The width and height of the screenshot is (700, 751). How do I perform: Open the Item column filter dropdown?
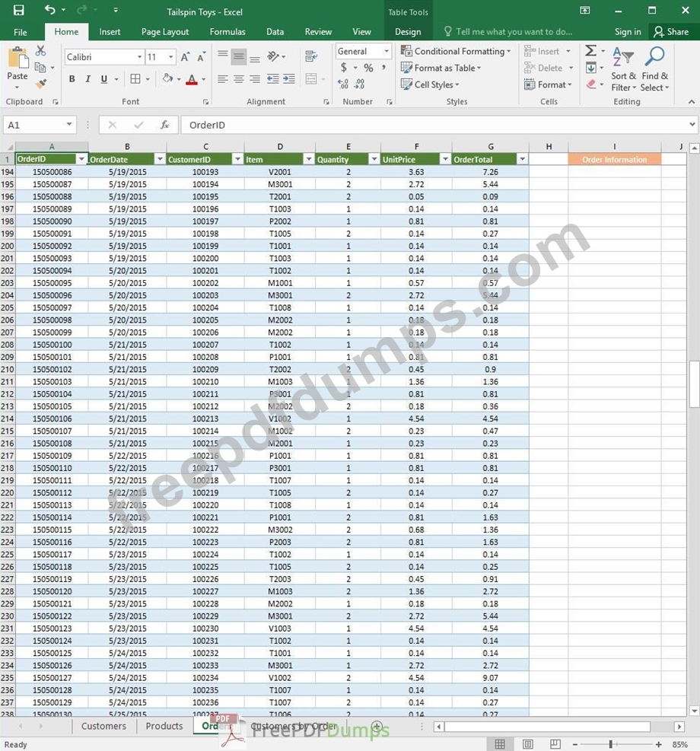coord(309,159)
